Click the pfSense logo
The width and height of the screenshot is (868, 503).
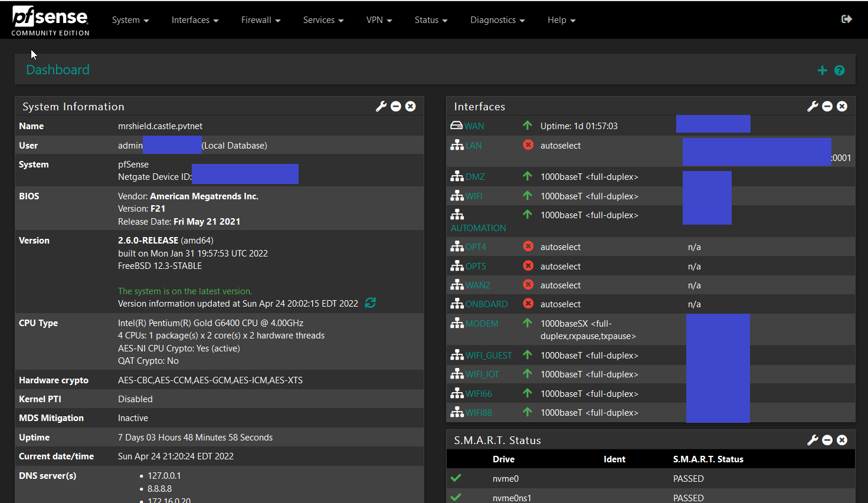pyautogui.click(x=50, y=21)
